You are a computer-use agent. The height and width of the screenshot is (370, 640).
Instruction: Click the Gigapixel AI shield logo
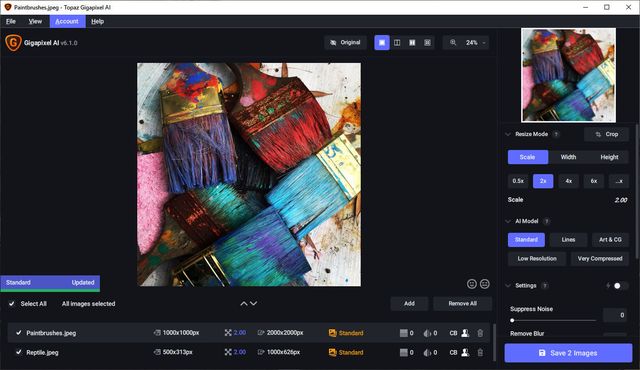(x=13, y=42)
